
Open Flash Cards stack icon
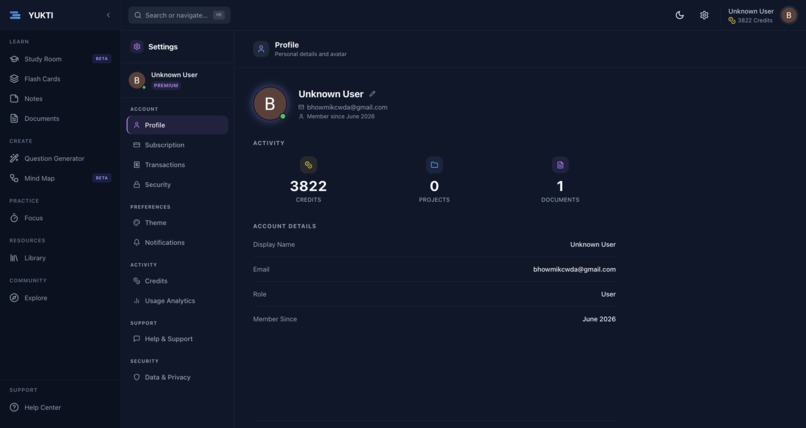[14, 79]
